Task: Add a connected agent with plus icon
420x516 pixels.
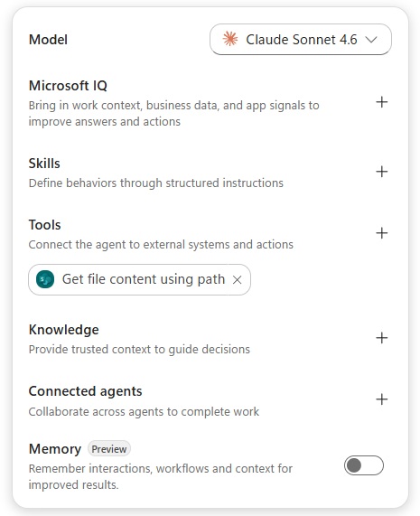Action: [x=381, y=399]
